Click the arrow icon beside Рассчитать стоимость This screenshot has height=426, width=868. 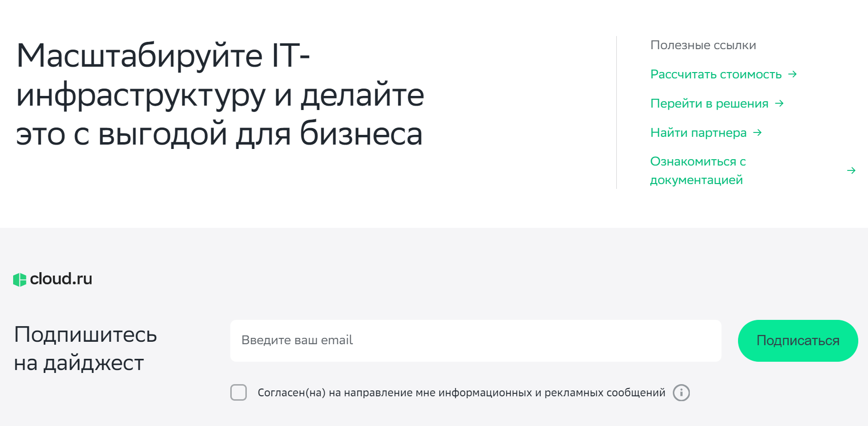(x=793, y=74)
